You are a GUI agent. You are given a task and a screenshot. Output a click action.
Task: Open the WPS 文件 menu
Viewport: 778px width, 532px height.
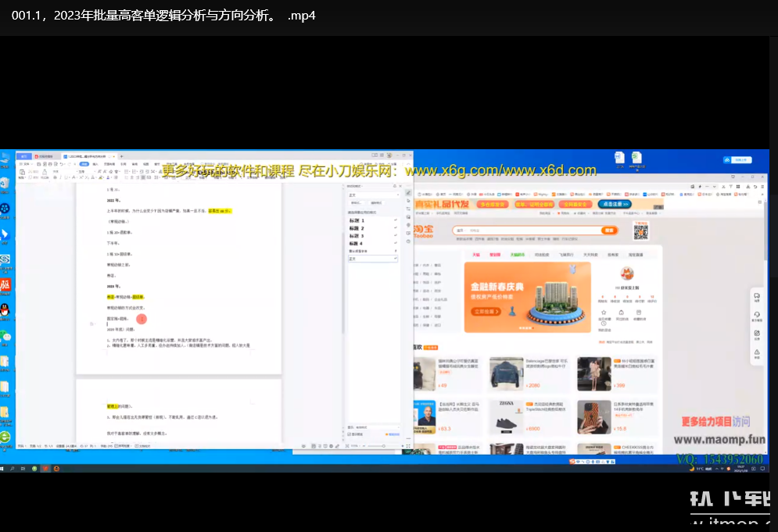tap(25, 163)
